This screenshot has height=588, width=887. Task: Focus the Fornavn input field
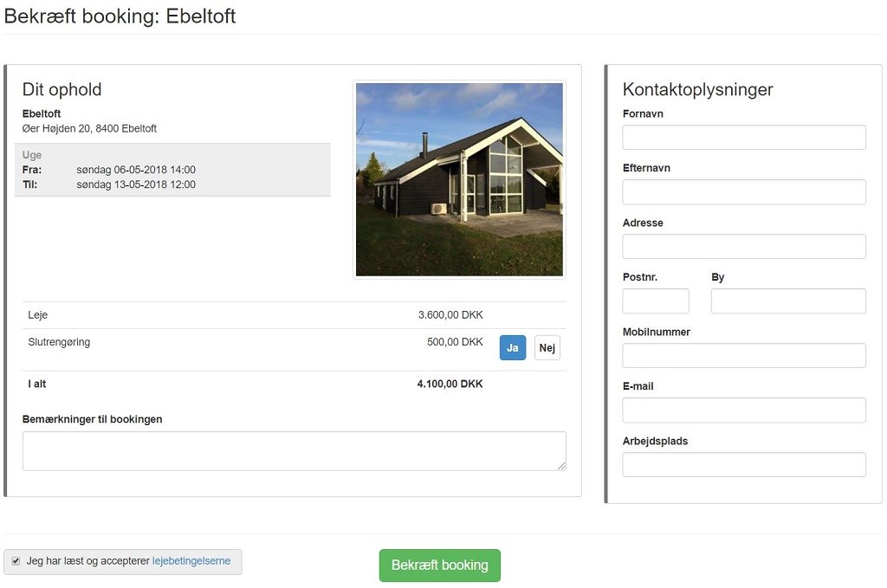(x=744, y=138)
